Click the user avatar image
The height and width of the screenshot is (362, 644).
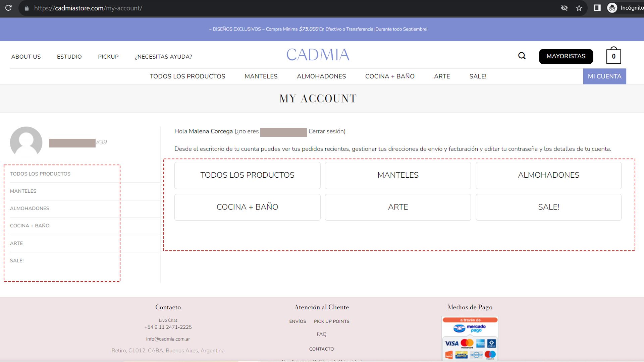coord(26,142)
